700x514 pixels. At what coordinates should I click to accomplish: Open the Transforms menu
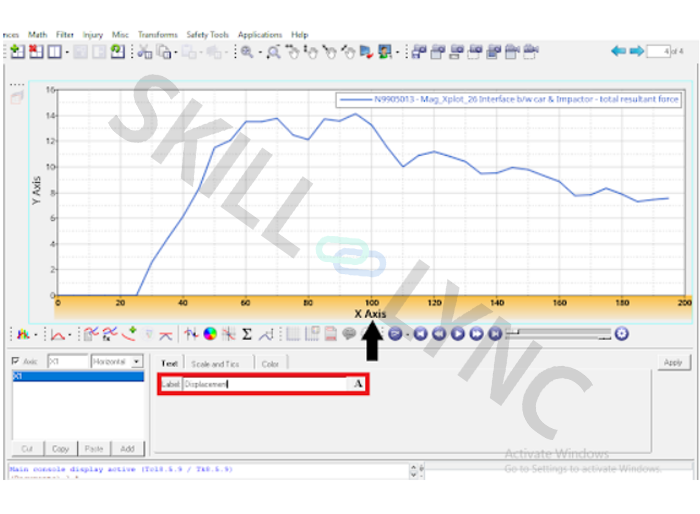pyautogui.click(x=157, y=34)
